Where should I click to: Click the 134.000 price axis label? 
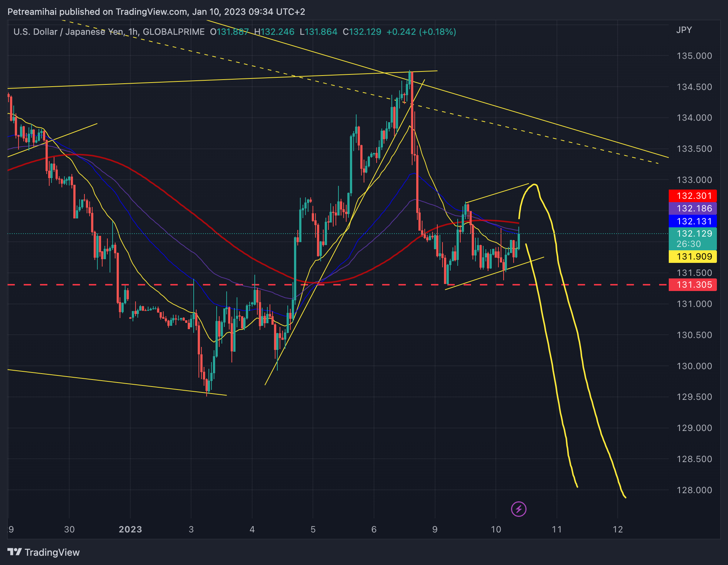pos(694,118)
